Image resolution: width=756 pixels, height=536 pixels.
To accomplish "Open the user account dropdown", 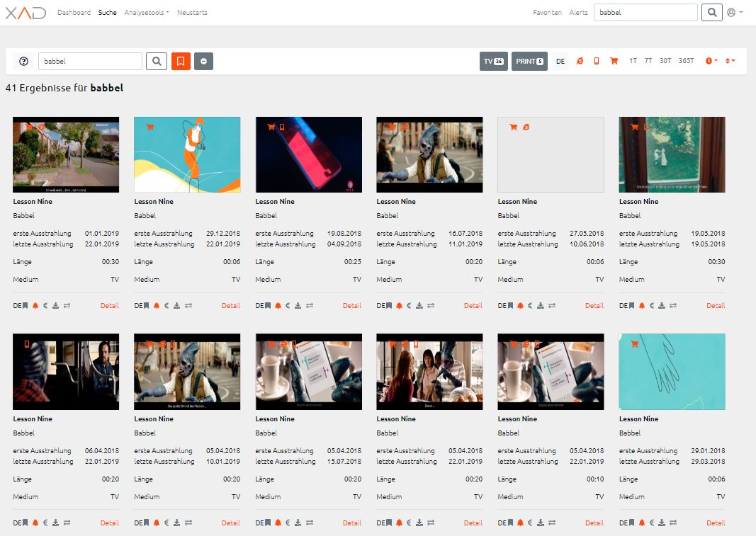I will [x=735, y=13].
